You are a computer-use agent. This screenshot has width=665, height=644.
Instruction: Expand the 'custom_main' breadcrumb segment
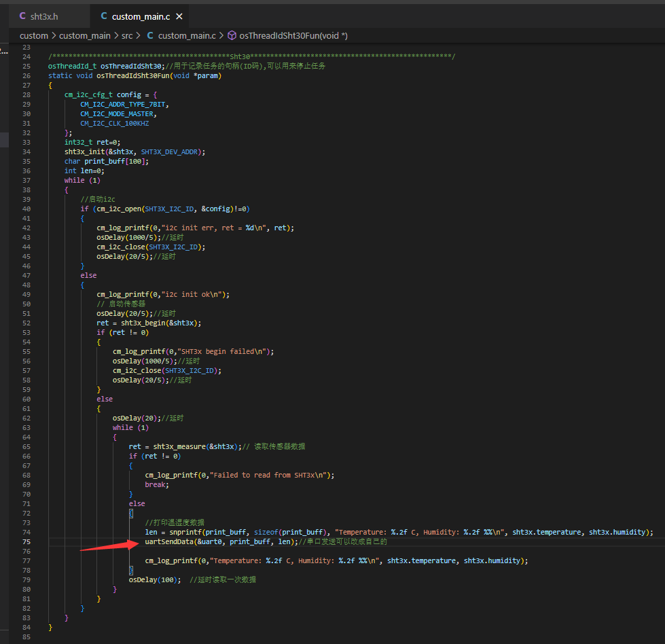[x=84, y=35]
